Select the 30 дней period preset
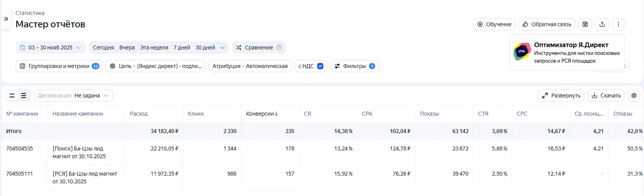The width and height of the screenshot is (644, 196). tap(205, 47)
